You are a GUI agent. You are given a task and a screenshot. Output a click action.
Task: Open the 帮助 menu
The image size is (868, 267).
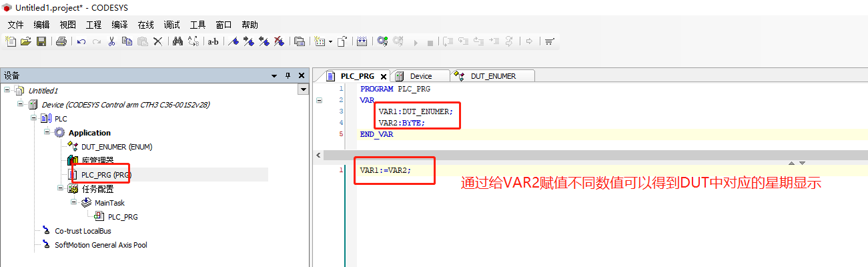tap(250, 25)
